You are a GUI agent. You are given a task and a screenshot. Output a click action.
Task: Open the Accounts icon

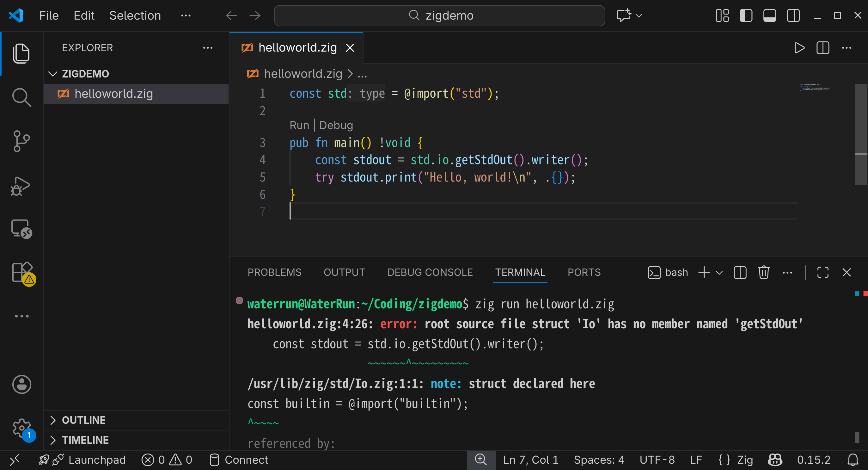point(21,384)
